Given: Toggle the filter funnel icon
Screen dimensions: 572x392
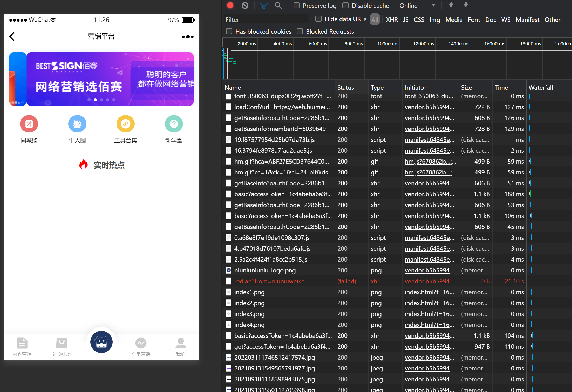Looking at the screenshot, I should [264, 5].
